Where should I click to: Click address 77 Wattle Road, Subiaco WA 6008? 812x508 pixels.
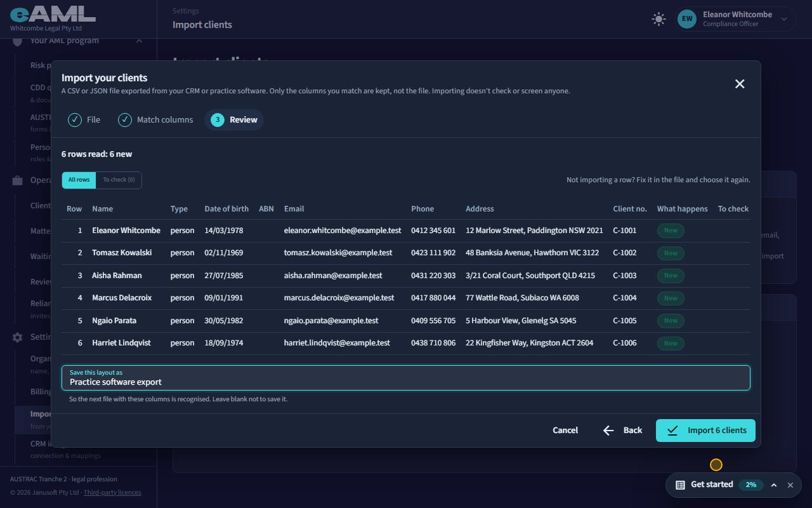pos(522,298)
